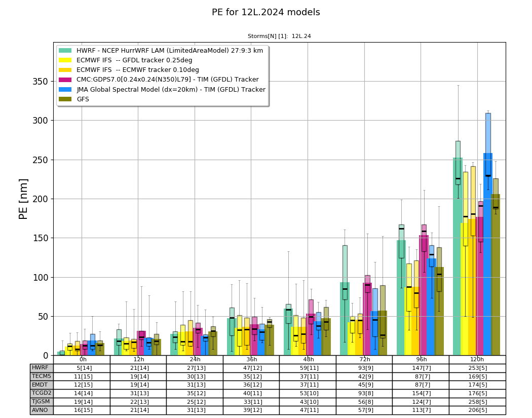The image size is (532, 418).
Task: Click the ECMWF tracker 0.10deg orange swatch
Action: [65, 70]
